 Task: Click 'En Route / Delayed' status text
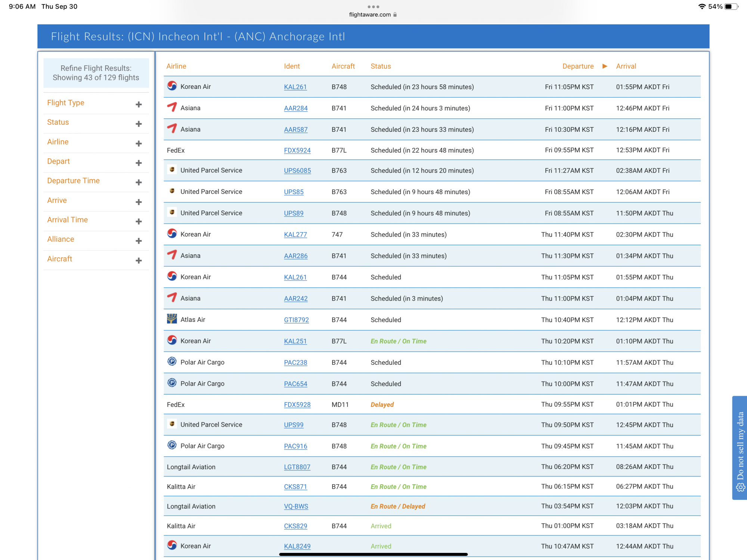point(398,507)
